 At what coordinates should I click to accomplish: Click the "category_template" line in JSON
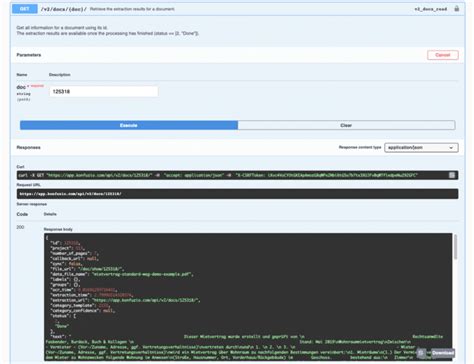point(80,305)
